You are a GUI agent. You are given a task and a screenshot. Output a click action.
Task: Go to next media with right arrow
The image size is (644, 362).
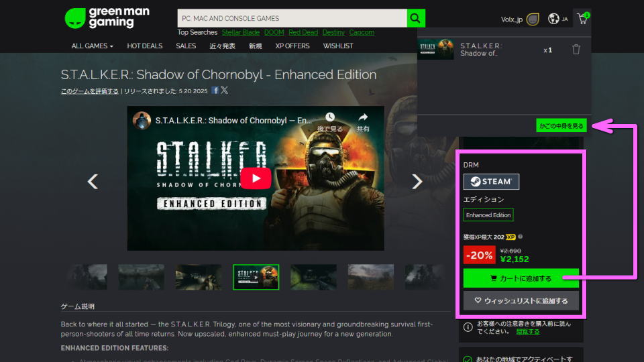coord(417,182)
